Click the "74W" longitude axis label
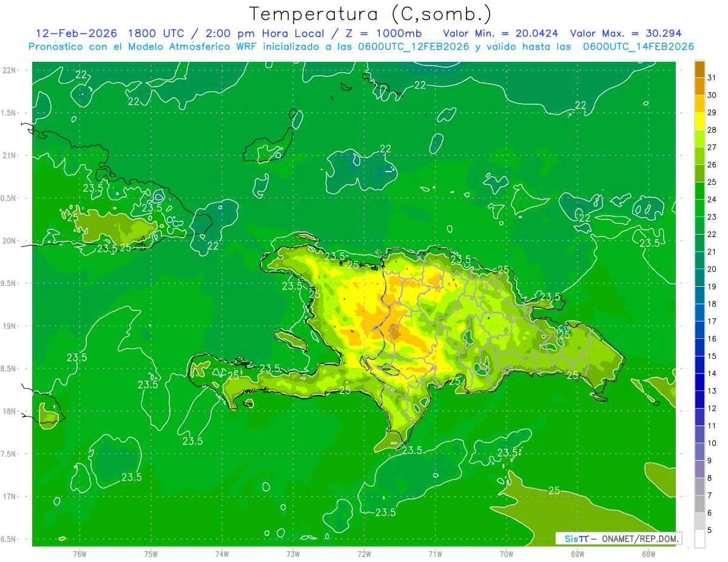Viewport: 728px width, 562px height. 222,554
